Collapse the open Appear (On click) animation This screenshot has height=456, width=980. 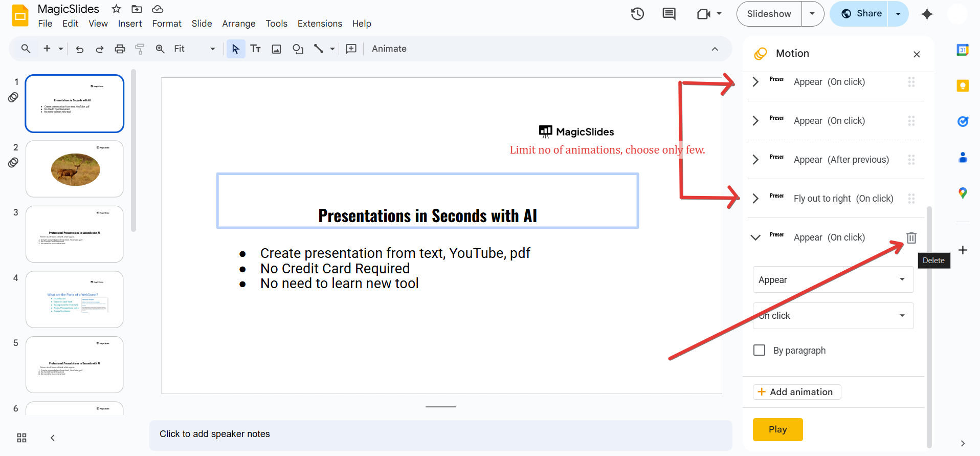pos(755,237)
